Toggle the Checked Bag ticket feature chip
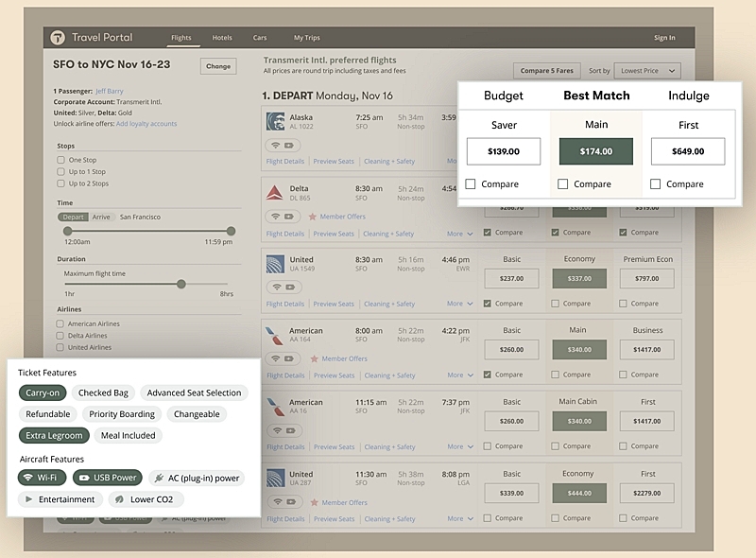756x558 pixels. (103, 392)
